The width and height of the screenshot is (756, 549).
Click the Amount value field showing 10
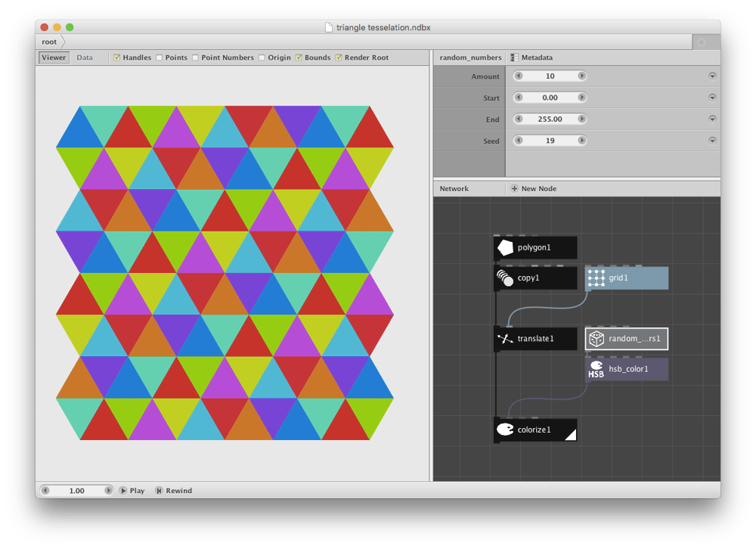[x=550, y=76]
